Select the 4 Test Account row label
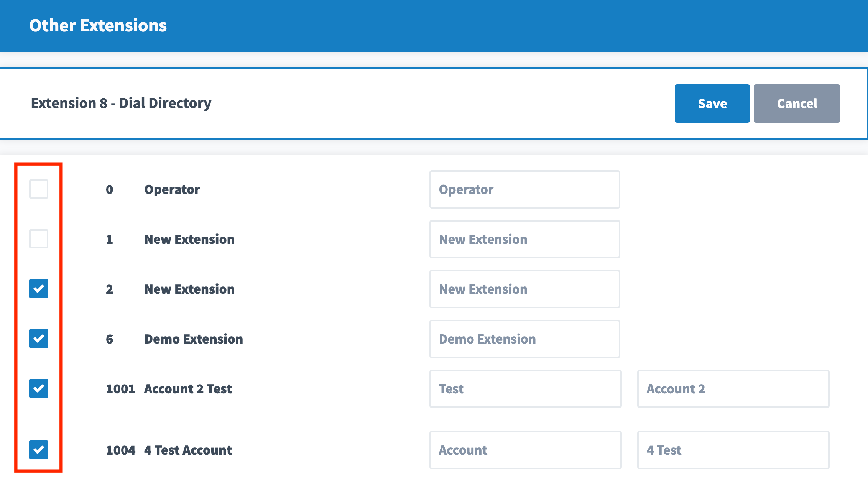 [x=188, y=450]
